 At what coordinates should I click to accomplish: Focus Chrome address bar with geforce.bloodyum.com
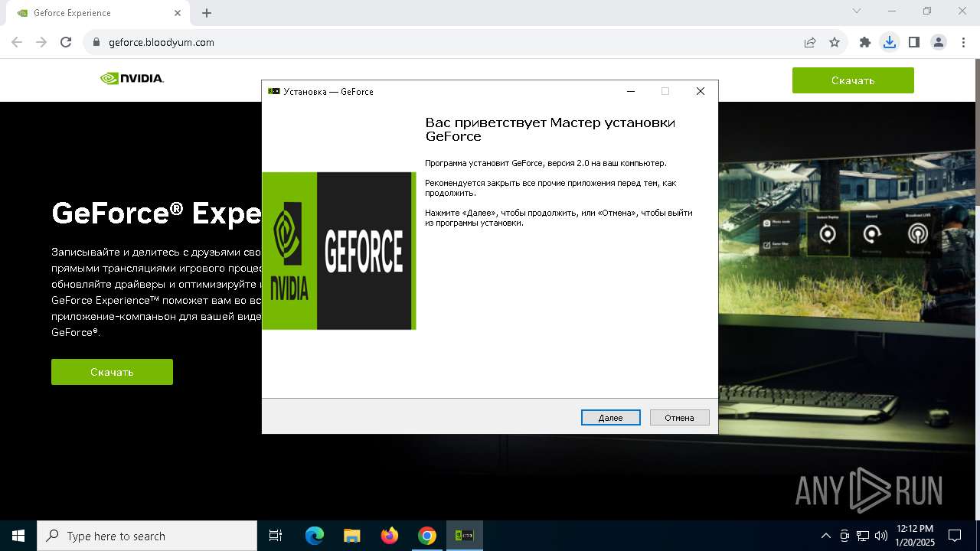444,43
